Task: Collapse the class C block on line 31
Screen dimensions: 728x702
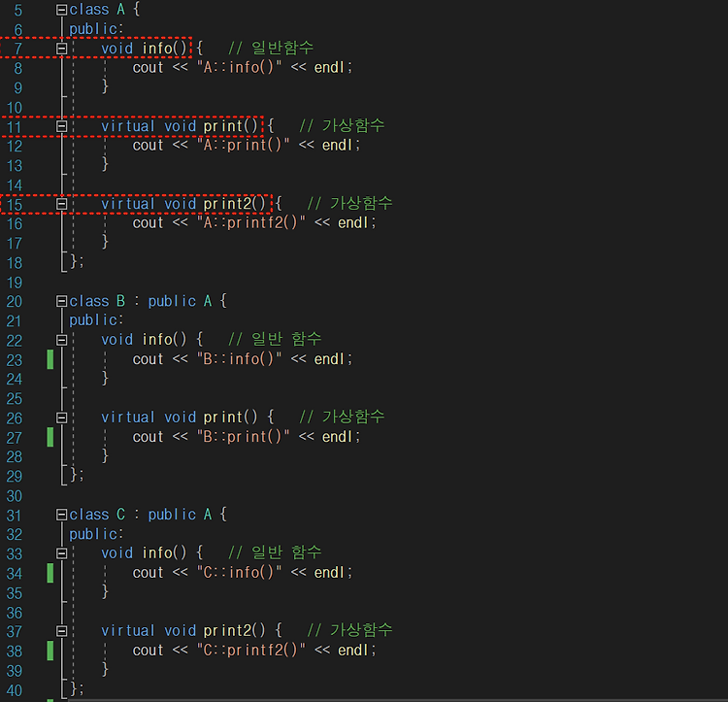Action: pos(62,515)
